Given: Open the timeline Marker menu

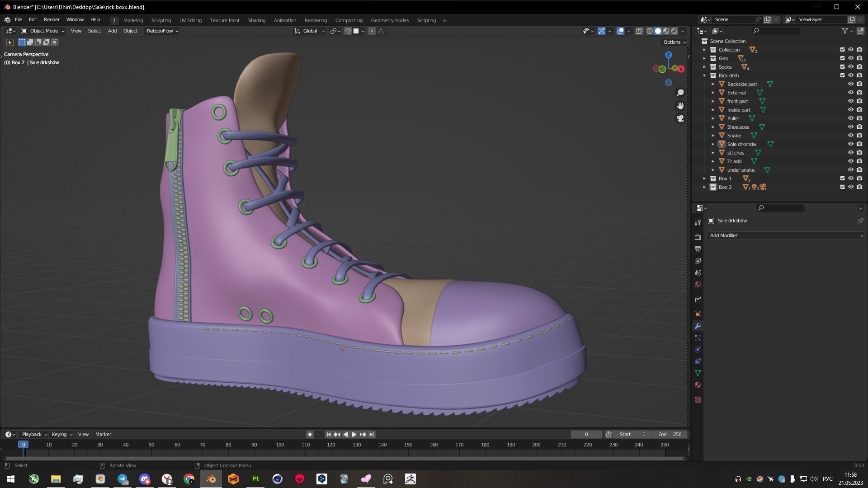Looking at the screenshot, I should [103, 435].
